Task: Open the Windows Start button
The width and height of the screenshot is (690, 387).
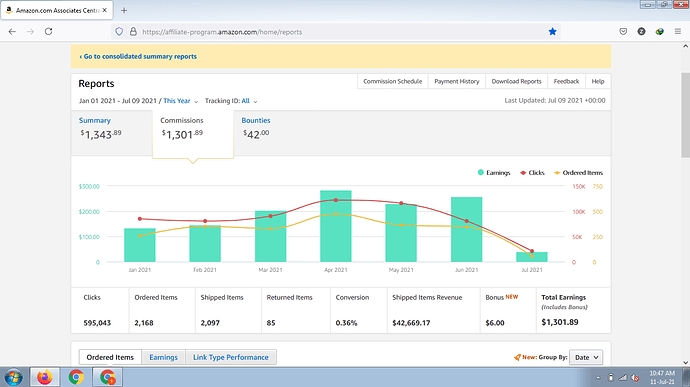Action: pos(14,377)
